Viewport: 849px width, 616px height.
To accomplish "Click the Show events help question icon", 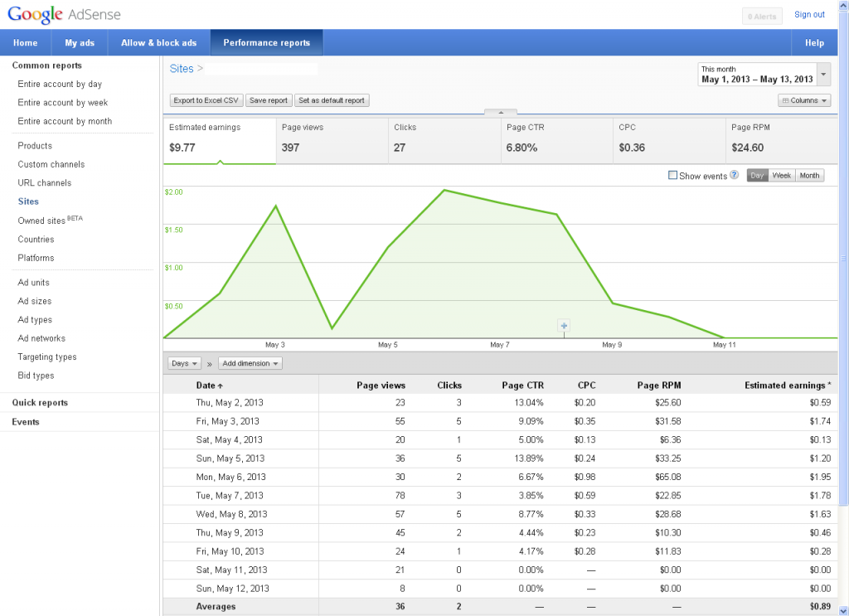I will [734, 176].
